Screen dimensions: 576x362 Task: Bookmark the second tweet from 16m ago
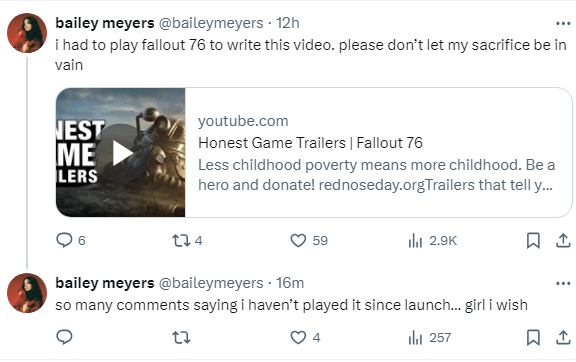pyautogui.click(x=533, y=337)
